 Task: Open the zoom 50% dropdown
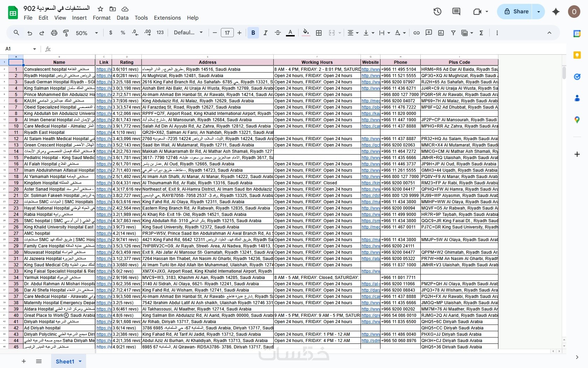[87, 33]
